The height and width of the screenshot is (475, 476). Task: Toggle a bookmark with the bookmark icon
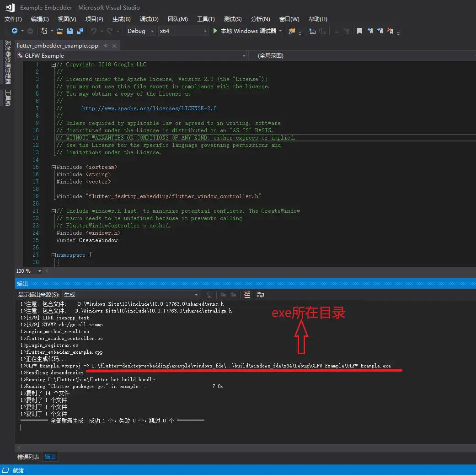click(x=359, y=31)
